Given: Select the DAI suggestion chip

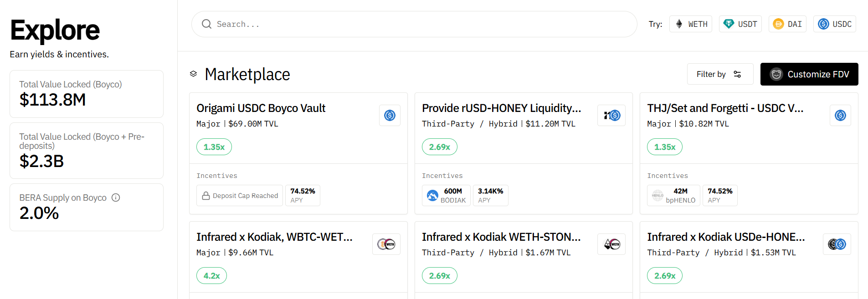Looking at the screenshot, I should 787,24.
